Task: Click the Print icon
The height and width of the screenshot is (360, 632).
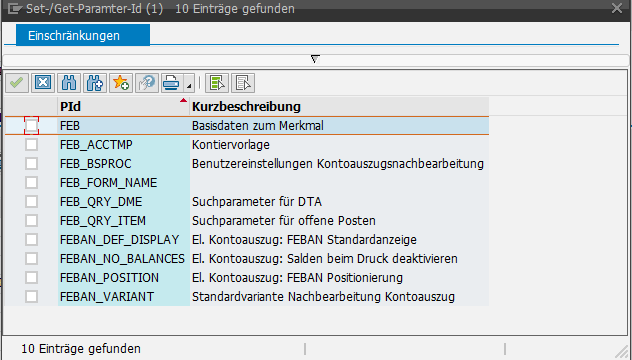Action: (172, 83)
